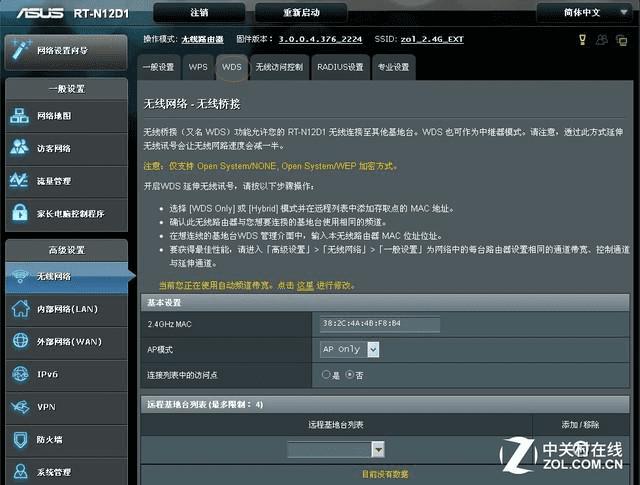Click the 目前没有数据 text

point(385,474)
